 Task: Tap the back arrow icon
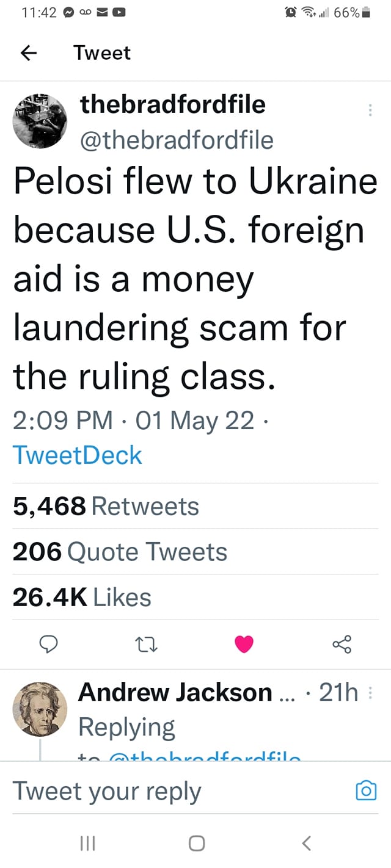pos(29,53)
